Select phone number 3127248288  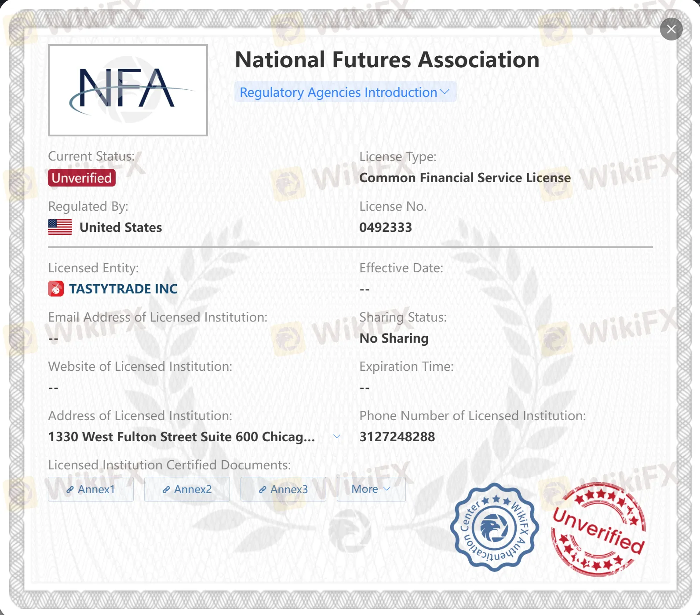397,436
